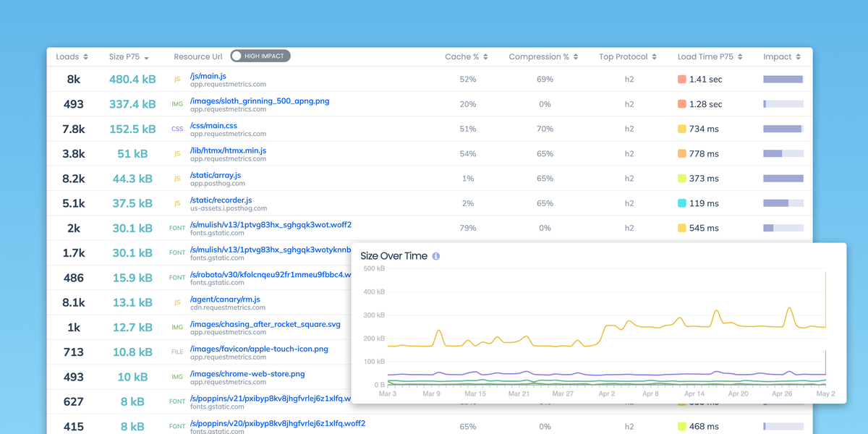
Task: Click the CSS type label for /css/main.css
Action: point(177,129)
